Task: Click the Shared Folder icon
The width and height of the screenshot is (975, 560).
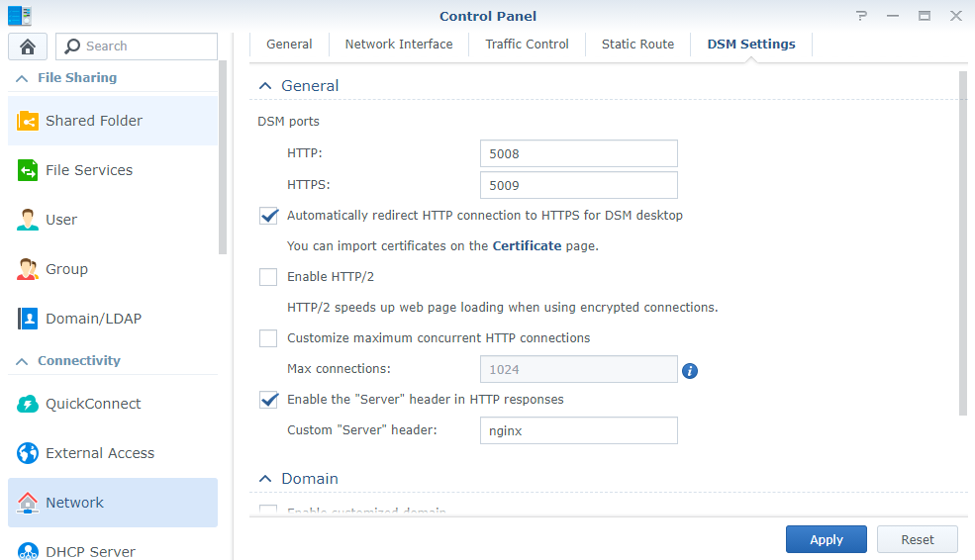Action: click(x=28, y=121)
